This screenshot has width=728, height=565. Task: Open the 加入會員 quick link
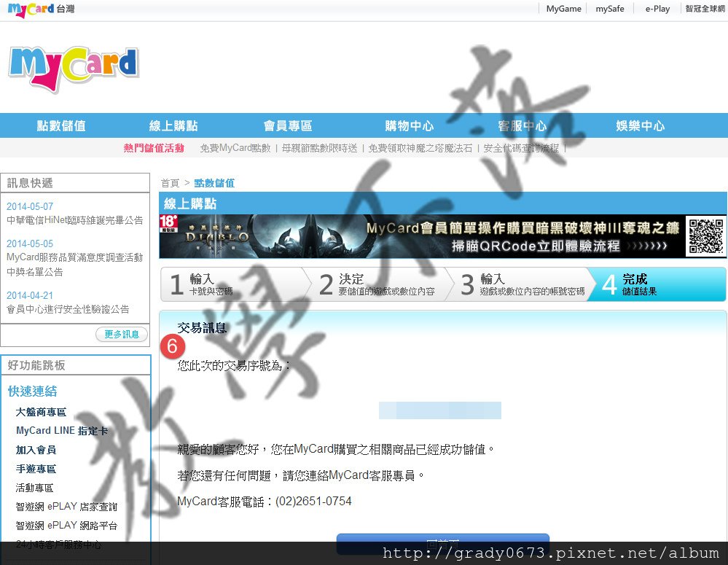pyautogui.click(x=36, y=450)
